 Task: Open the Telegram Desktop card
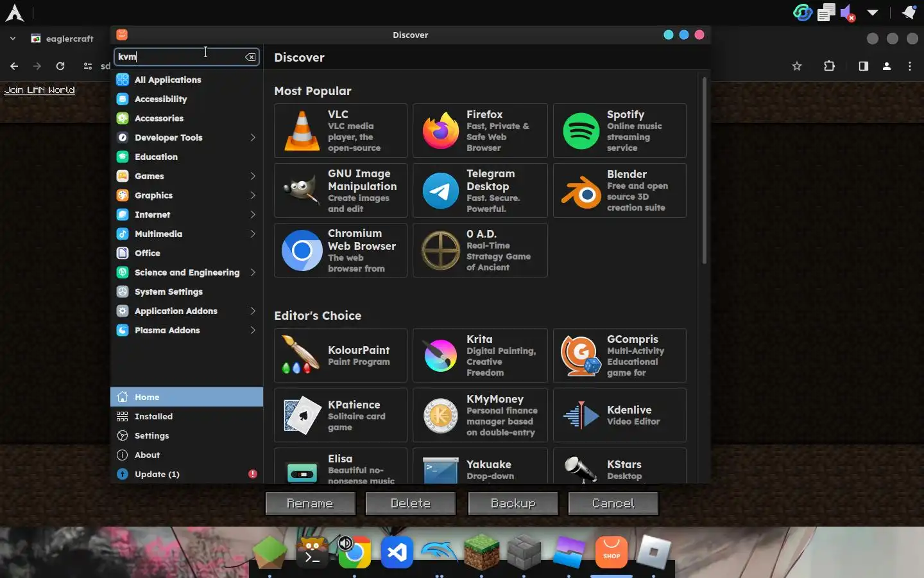(480, 190)
